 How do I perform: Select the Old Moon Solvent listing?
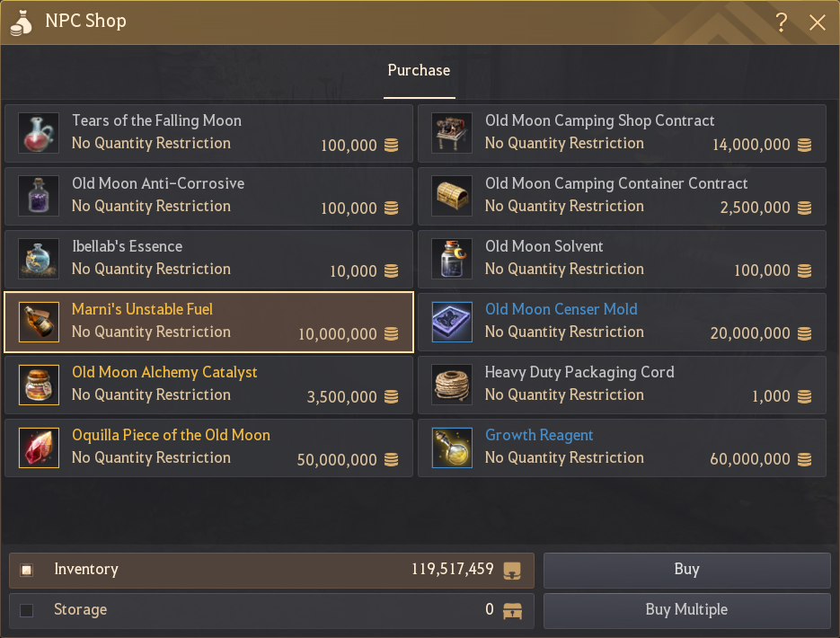click(622, 259)
